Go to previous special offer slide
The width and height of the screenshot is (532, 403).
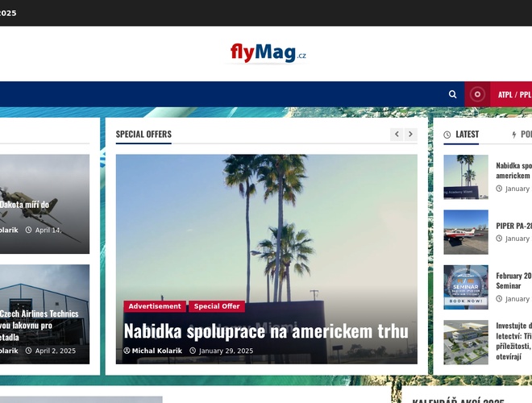(397, 135)
